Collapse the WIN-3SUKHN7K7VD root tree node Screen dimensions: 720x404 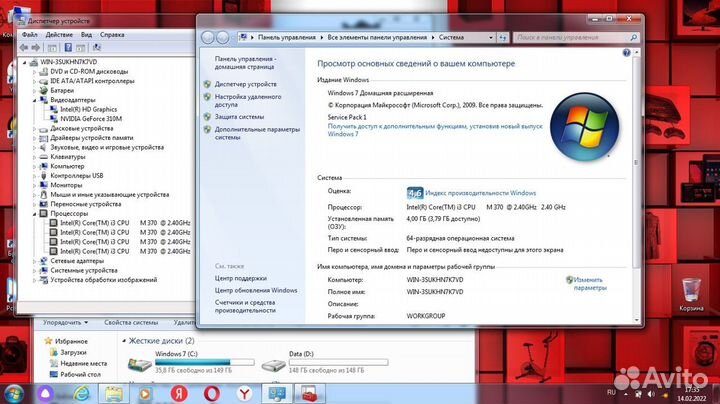pyautogui.click(x=25, y=62)
